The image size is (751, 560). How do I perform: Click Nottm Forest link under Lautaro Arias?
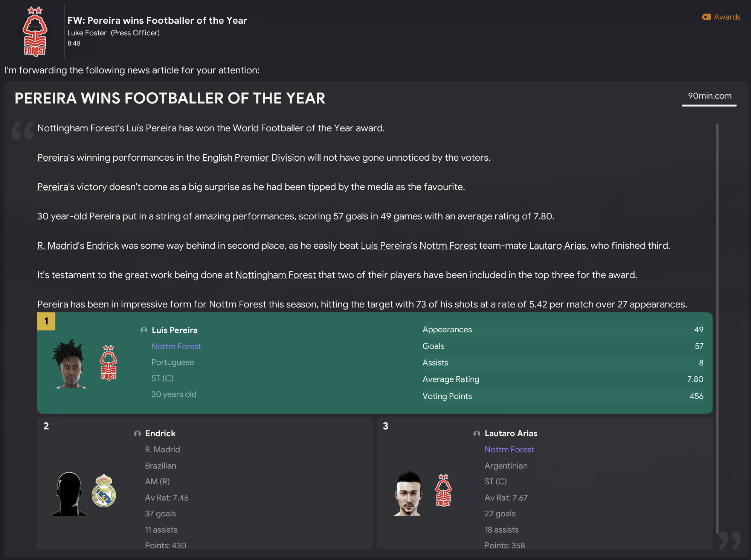point(509,450)
